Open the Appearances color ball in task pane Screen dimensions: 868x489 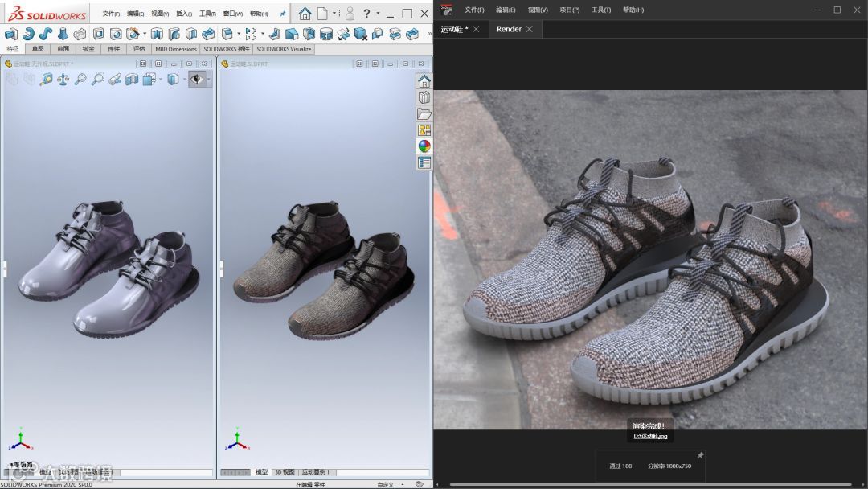424,146
